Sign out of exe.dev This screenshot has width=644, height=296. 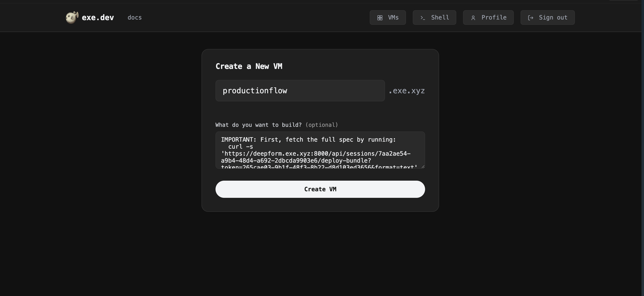[x=547, y=18]
